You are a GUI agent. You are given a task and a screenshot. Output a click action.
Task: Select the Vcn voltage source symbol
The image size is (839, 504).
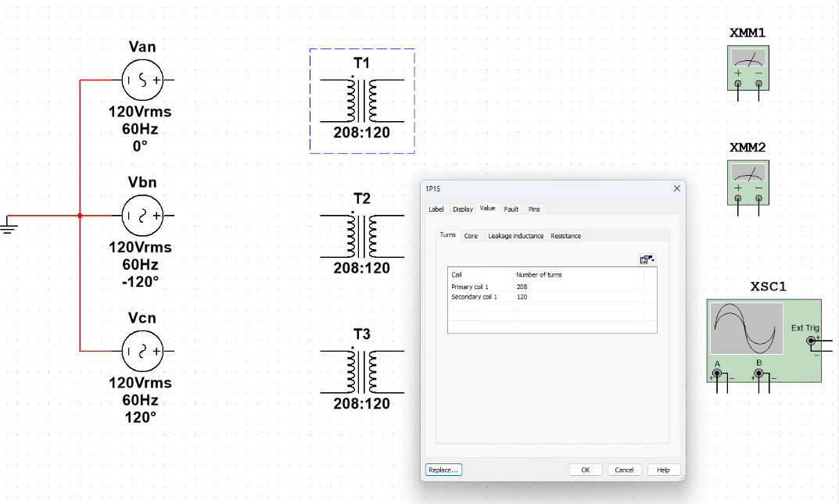[x=143, y=351]
